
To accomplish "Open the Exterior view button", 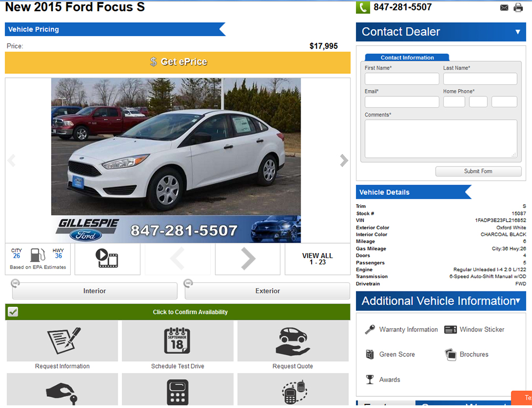I will pos(268,291).
